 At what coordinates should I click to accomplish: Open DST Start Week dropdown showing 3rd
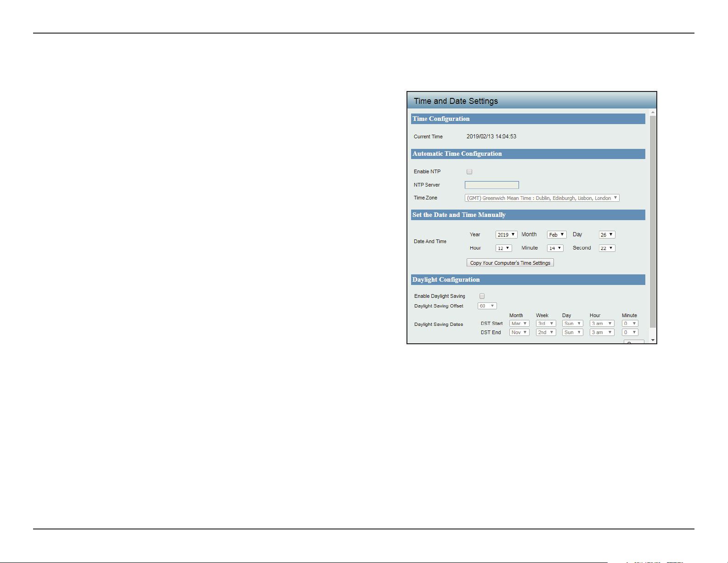[546, 324]
